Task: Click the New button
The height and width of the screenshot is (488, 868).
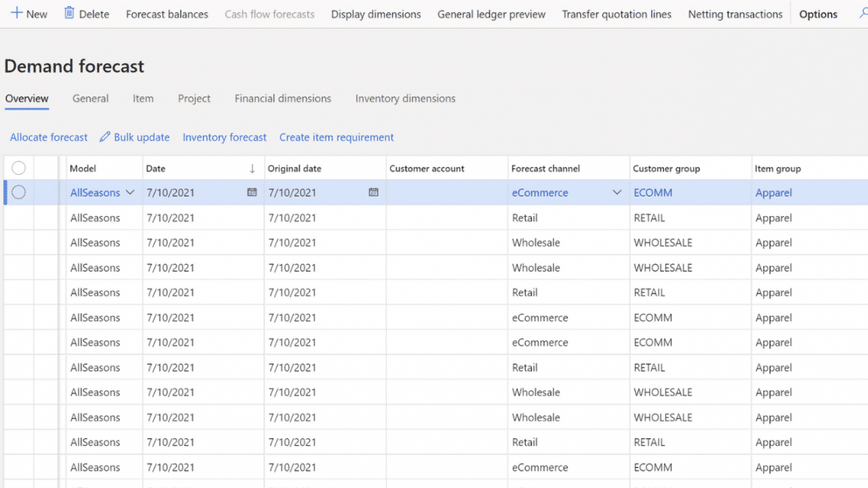Action: (29, 14)
